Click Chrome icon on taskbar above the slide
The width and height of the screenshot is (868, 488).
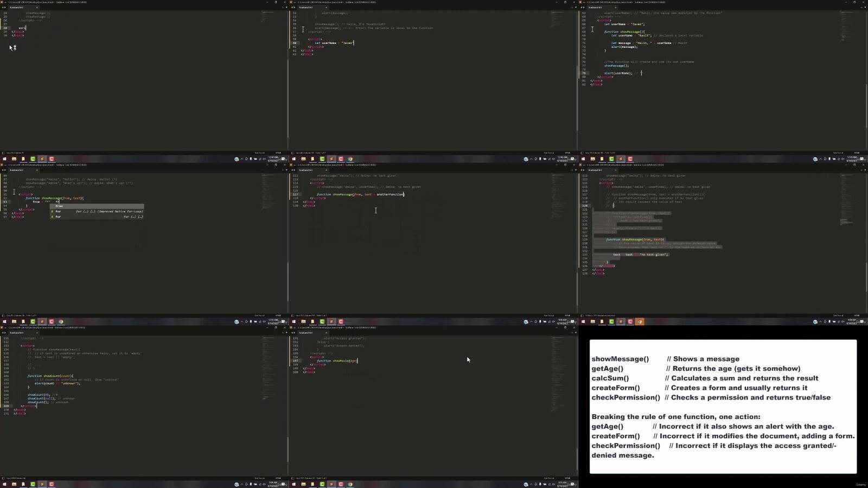(640, 321)
